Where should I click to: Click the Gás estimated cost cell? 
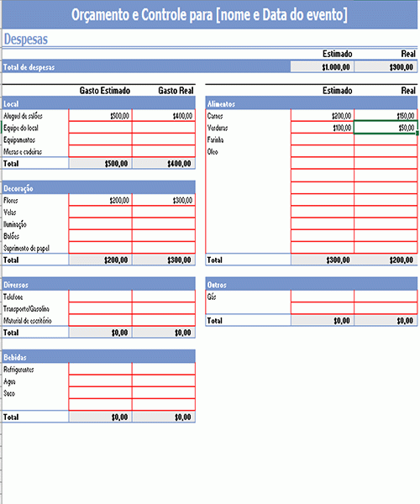point(323,297)
